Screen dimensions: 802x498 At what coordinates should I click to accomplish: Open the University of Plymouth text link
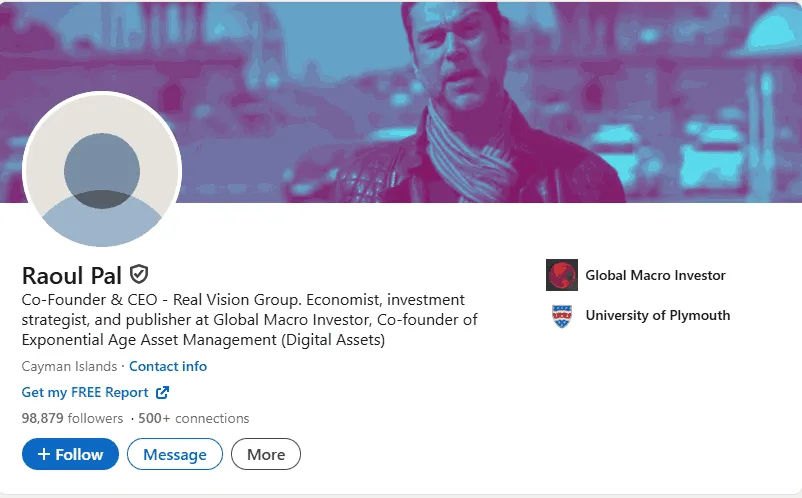(657, 315)
